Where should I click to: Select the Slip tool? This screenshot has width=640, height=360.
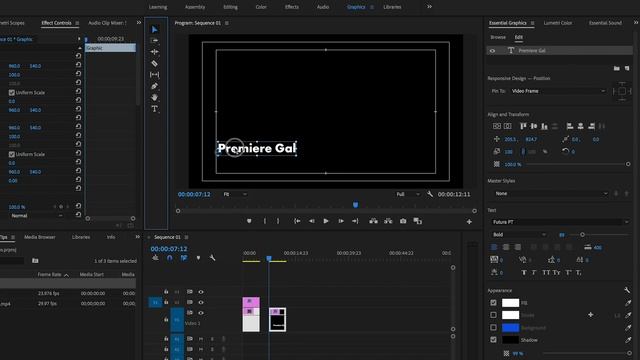pyautogui.click(x=154, y=75)
